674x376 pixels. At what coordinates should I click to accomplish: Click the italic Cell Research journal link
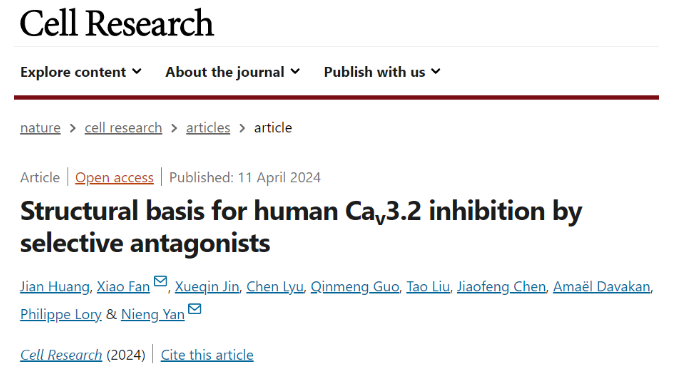pos(61,355)
